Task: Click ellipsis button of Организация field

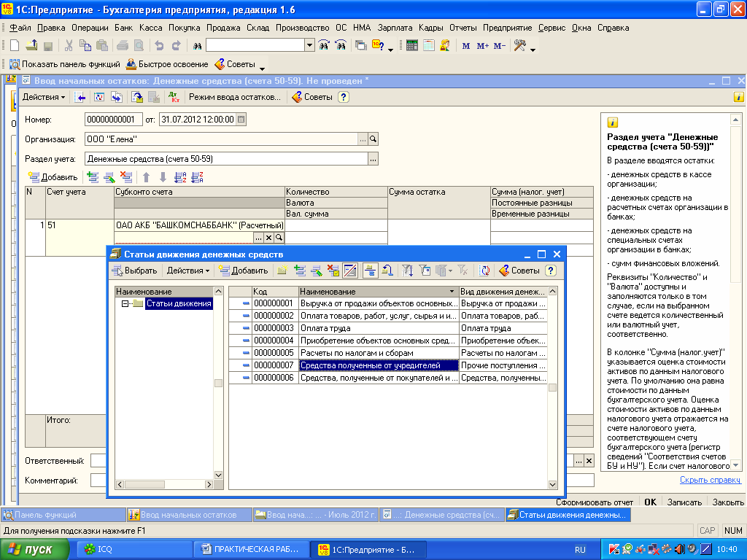Action: (x=363, y=139)
